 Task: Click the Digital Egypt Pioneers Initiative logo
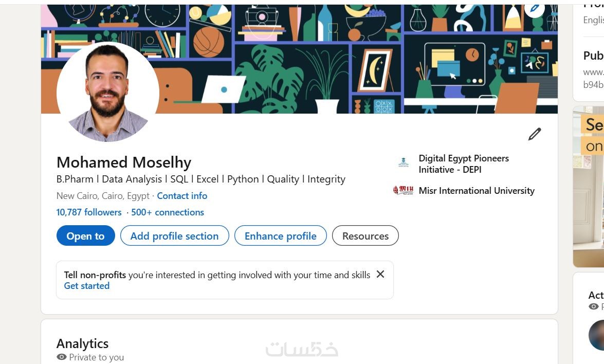tap(404, 163)
